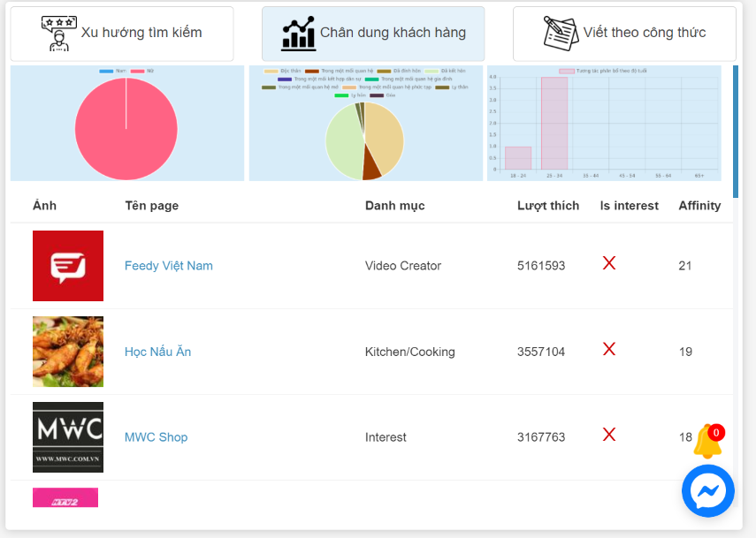Click the 18 - 24 age bar
This screenshot has height=538, width=756.
[x=518, y=158]
